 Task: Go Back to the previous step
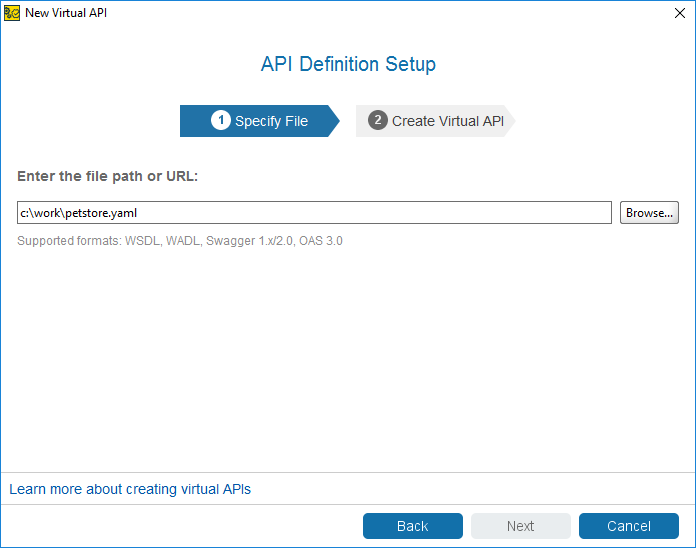[x=413, y=526]
